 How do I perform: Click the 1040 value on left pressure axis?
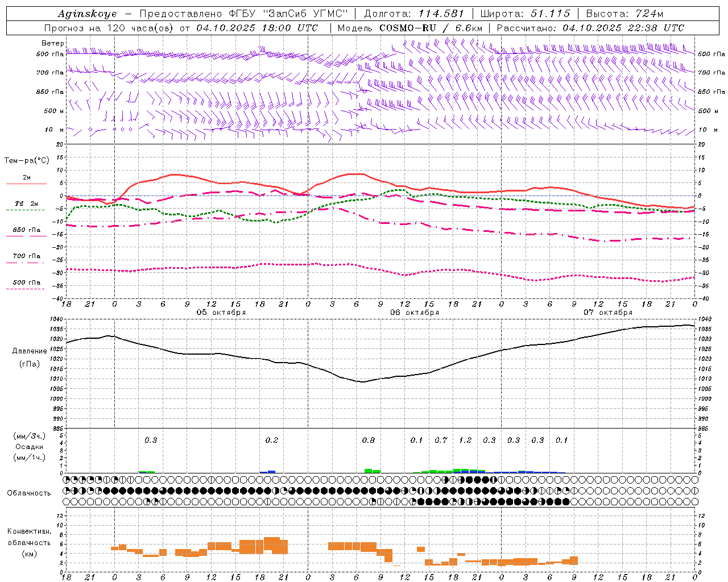click(x=56, y=319)
